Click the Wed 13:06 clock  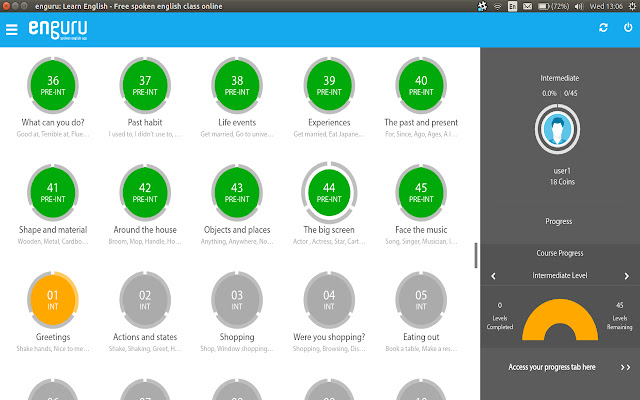click(607, 6)
